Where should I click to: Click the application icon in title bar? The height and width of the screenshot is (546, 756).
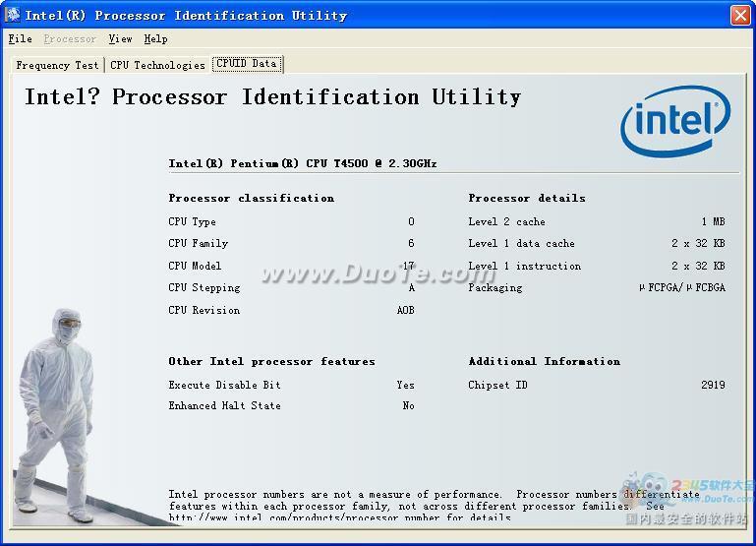[x=13, y=15]
